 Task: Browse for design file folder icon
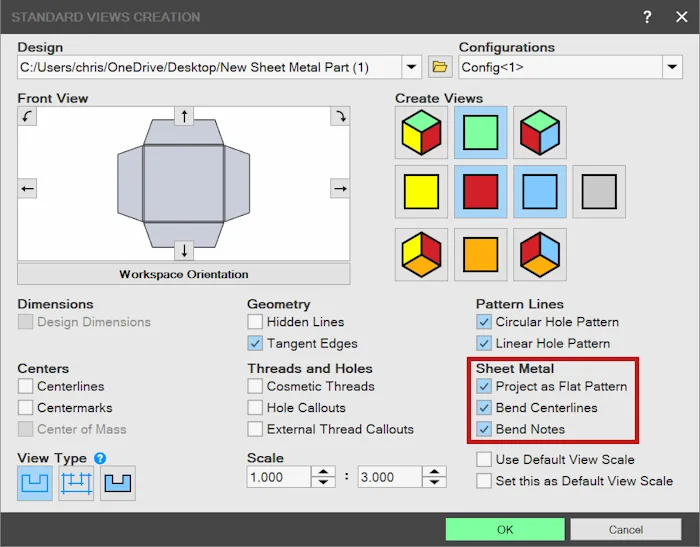pyautogui.click(x=440, y=67)
